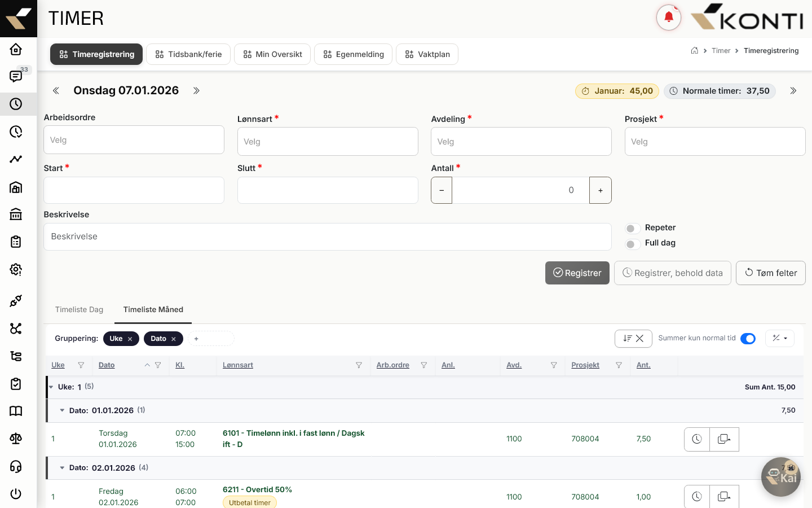Sort by the Ant. column header
This screenshot has width=812, height=508.
click(643, 365)
